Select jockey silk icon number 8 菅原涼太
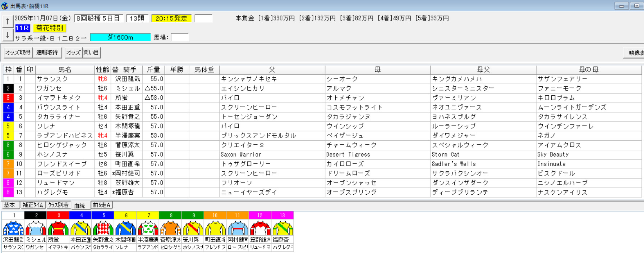Screen dimensions: 644x253 (x=170, y=228)
